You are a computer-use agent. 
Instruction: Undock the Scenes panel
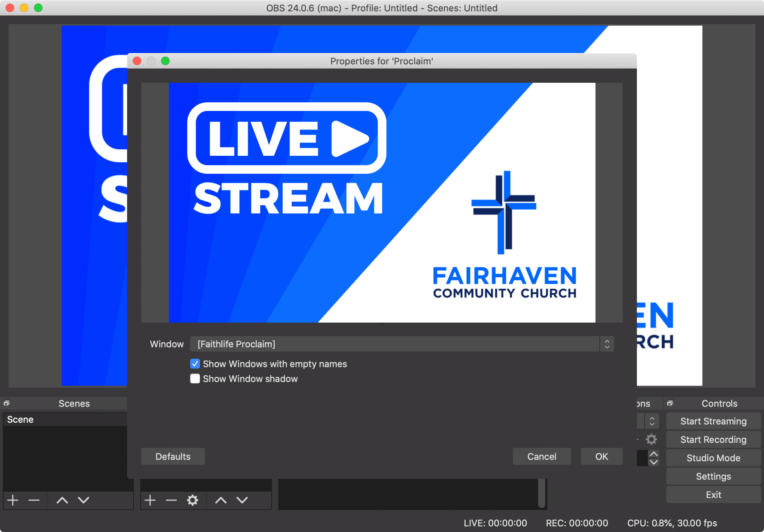[6, 403]
